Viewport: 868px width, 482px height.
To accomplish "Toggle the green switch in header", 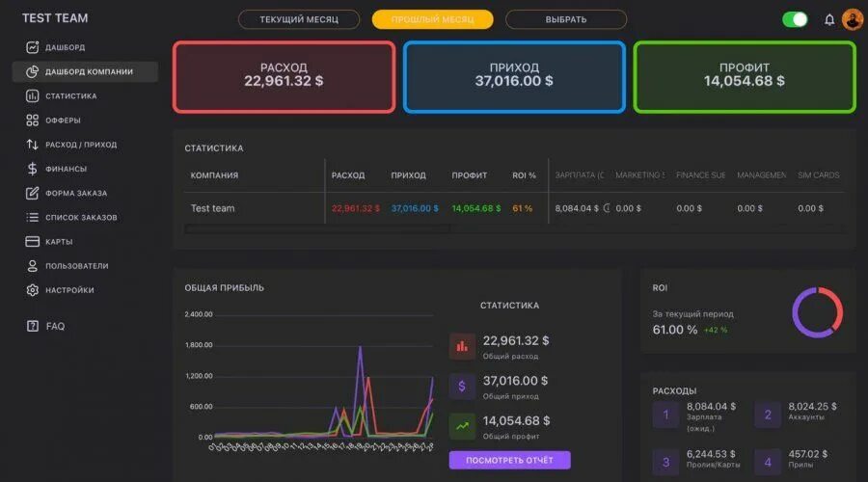I will [795, 20].
